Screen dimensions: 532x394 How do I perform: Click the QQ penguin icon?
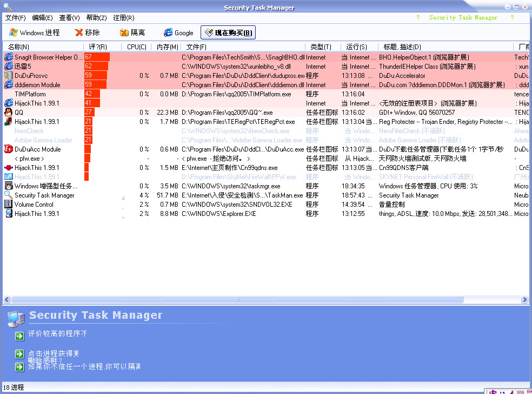click(9, 112)
